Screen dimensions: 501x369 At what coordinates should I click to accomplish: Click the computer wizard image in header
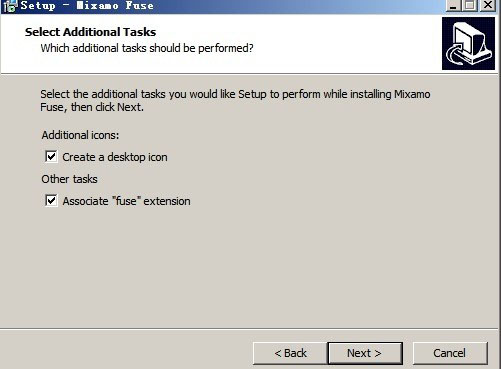pyautogui.click(x=468, y=44)
